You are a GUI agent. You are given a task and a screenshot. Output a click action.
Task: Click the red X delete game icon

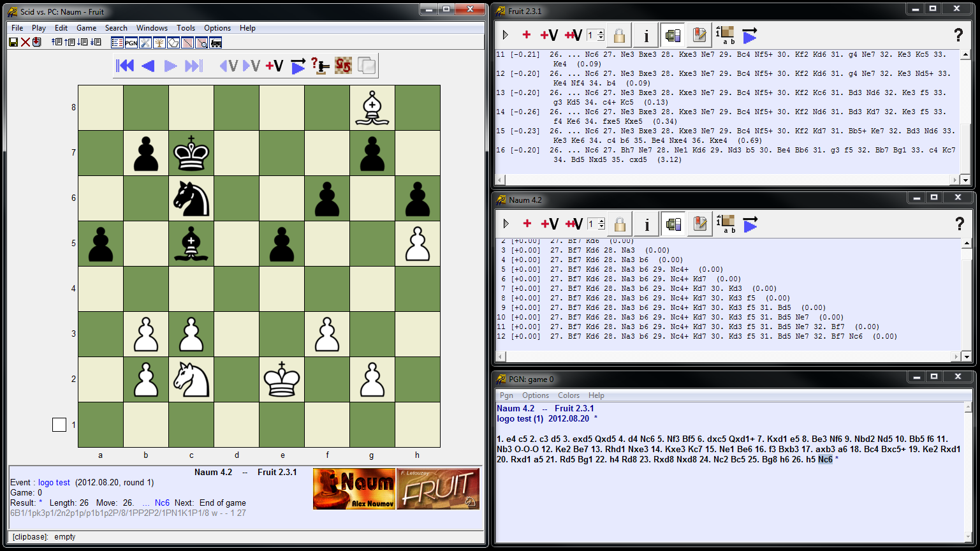tap(26, 42)
